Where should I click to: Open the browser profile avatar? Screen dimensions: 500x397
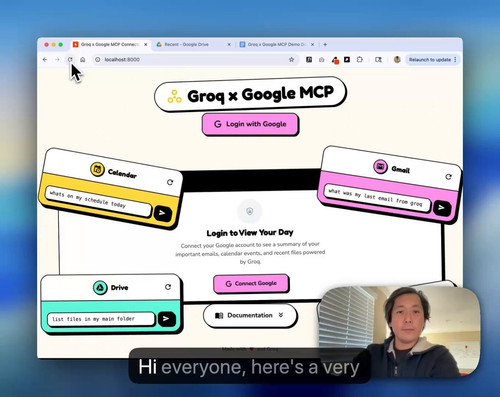(x=397, y=60)
